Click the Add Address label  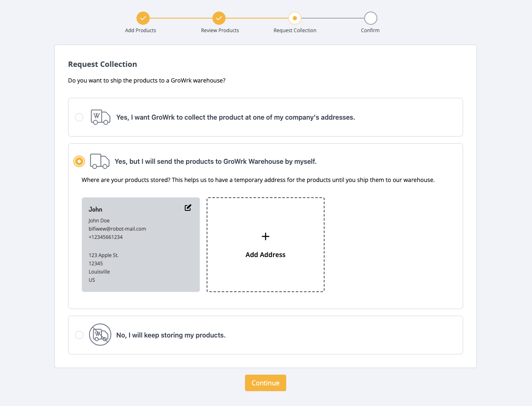[266, 255]
